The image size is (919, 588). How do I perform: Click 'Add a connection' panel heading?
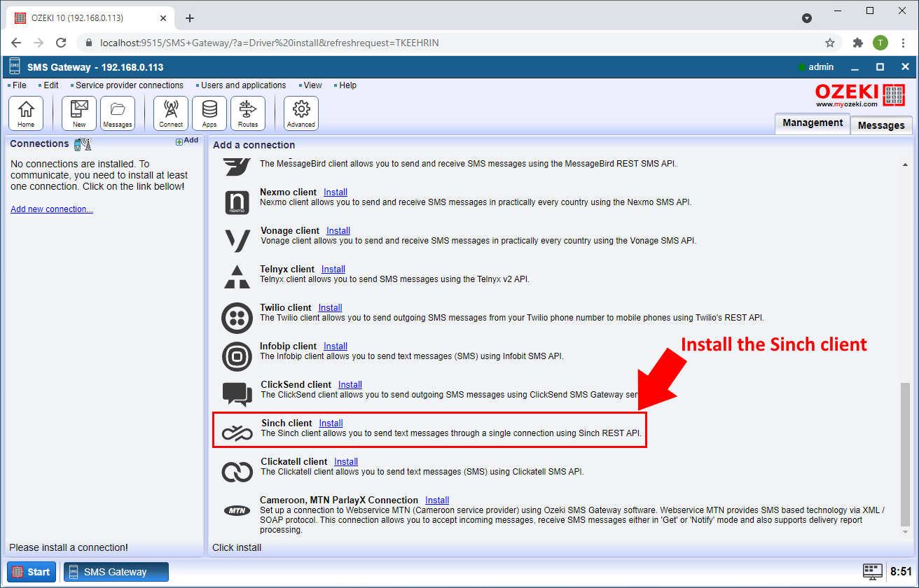click(254, 145)
